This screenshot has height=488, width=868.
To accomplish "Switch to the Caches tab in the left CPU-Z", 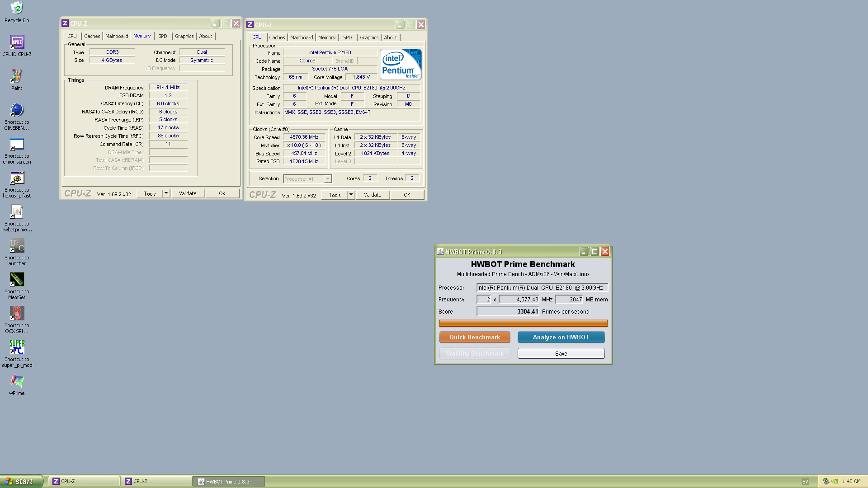I will (92, 36).
